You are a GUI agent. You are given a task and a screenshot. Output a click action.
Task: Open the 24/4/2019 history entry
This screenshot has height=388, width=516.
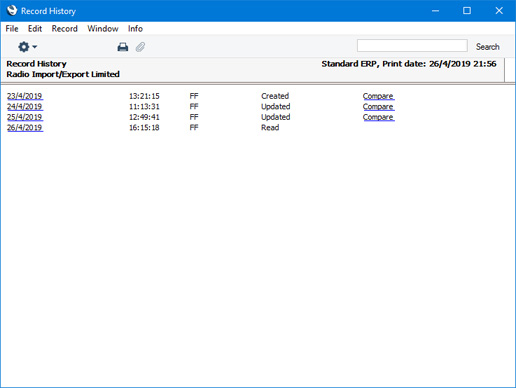(x=25, y=107)
